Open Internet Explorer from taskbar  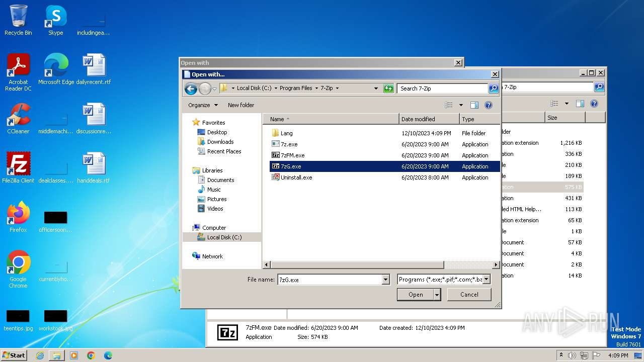coord(40,355)
